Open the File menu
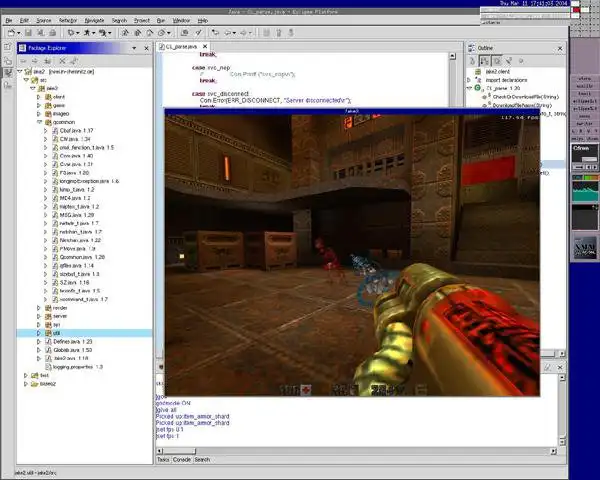This screenshot has height=480, width=600. (9, 20)
